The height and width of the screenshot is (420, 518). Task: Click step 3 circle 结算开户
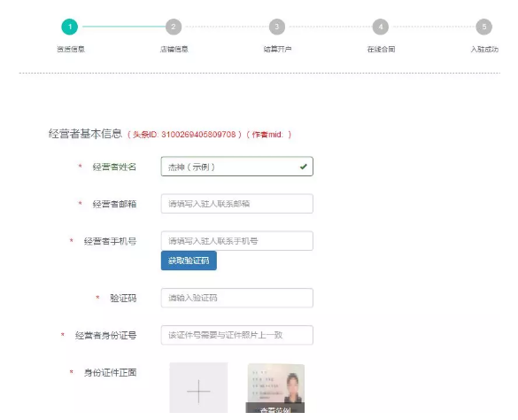277,27
